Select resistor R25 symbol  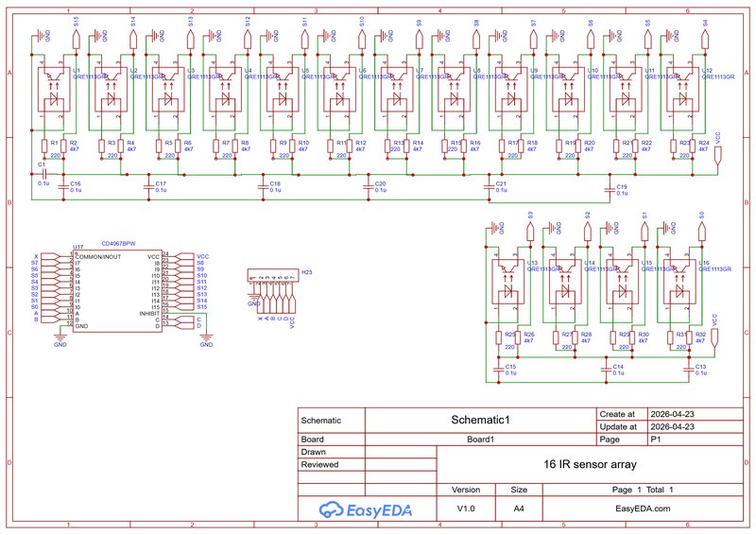tap(499, 337)
